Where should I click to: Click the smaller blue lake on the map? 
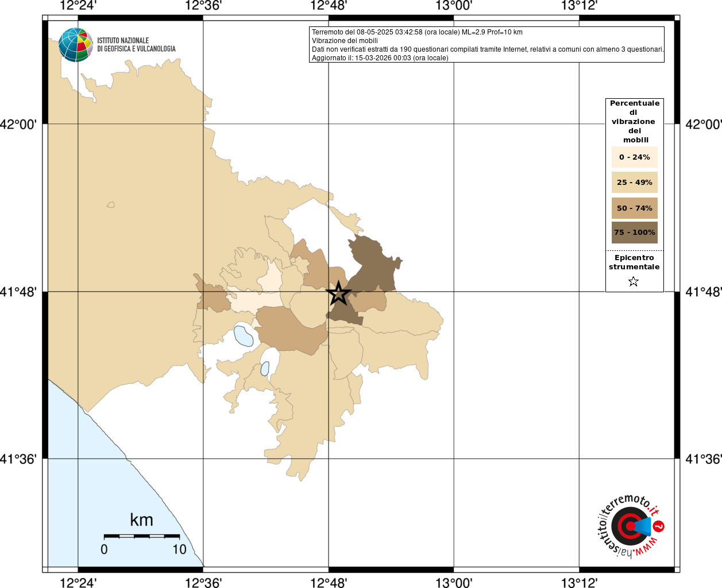[x=265, y=369]
